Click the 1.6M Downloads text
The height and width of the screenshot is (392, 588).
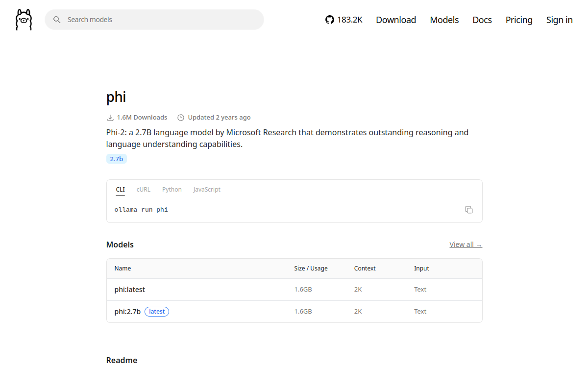(x=142, y=118)
